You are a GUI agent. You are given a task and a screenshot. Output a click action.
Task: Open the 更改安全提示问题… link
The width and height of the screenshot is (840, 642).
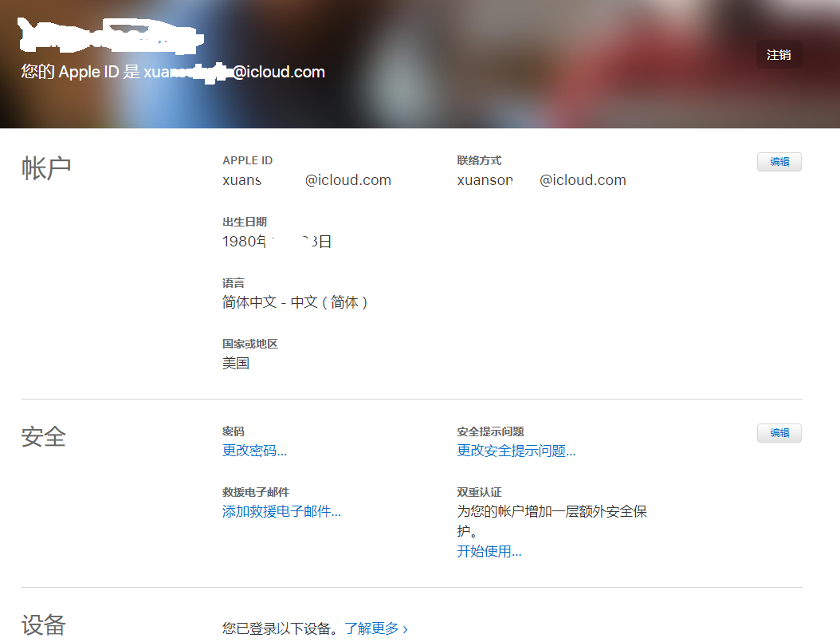[x=516, y=451]
